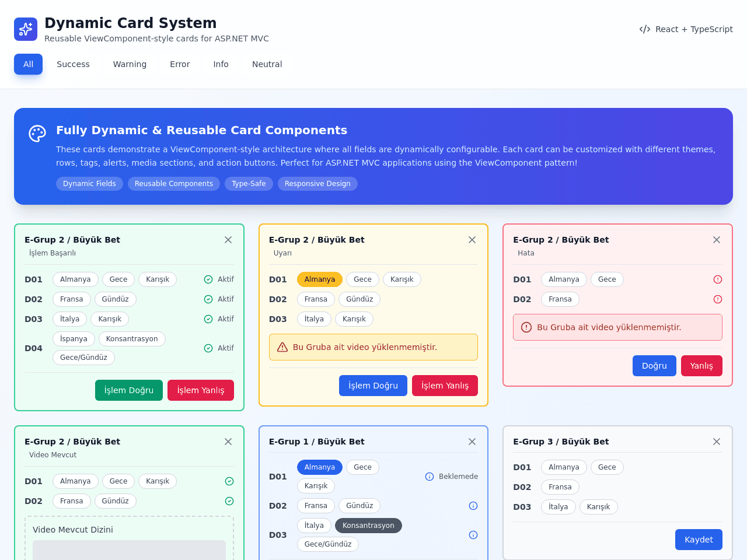Click the Dynamic Fields banner tag
This screenshot has width=747, height=560.
point(89,184)
